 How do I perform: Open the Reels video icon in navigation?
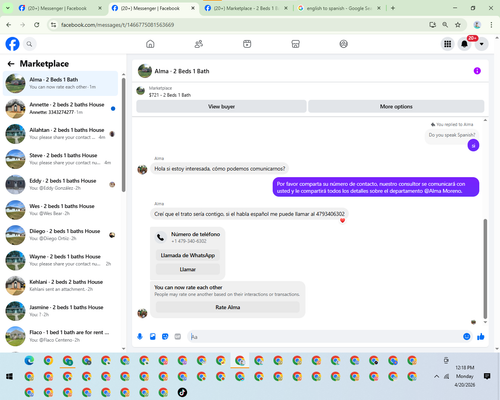click(247, 44)
